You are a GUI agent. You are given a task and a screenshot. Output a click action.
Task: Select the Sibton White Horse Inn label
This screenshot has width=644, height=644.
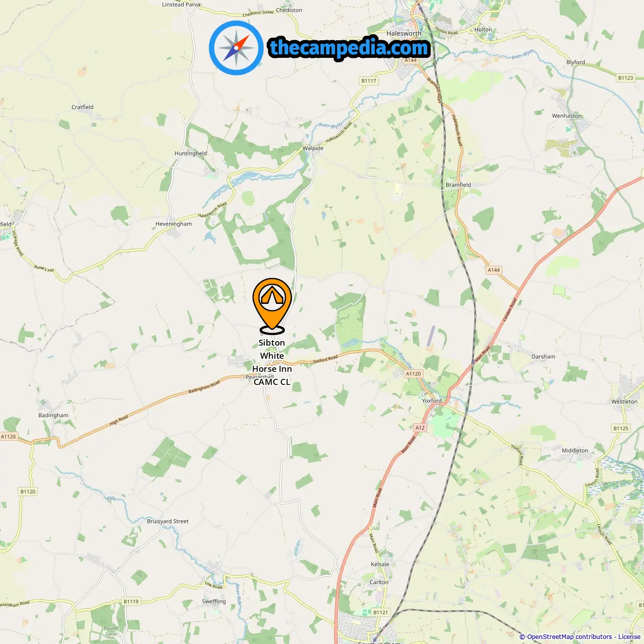[x=272, y=362]
